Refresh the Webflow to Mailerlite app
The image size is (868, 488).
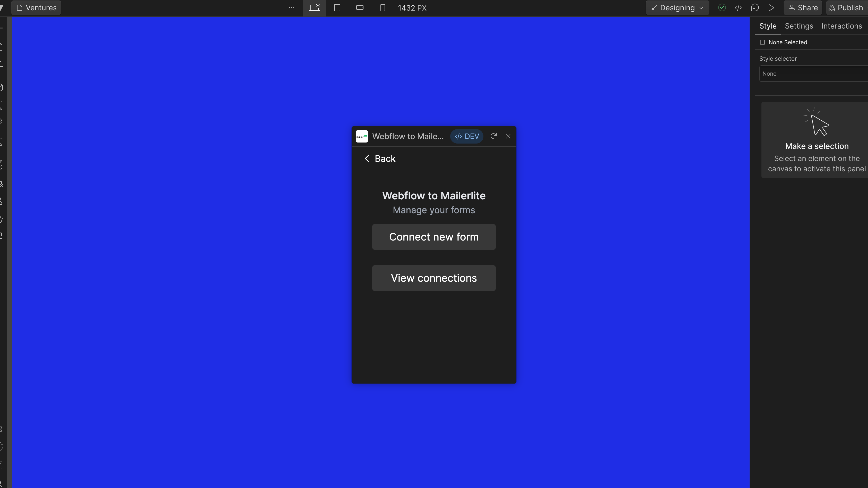(493, 136)
